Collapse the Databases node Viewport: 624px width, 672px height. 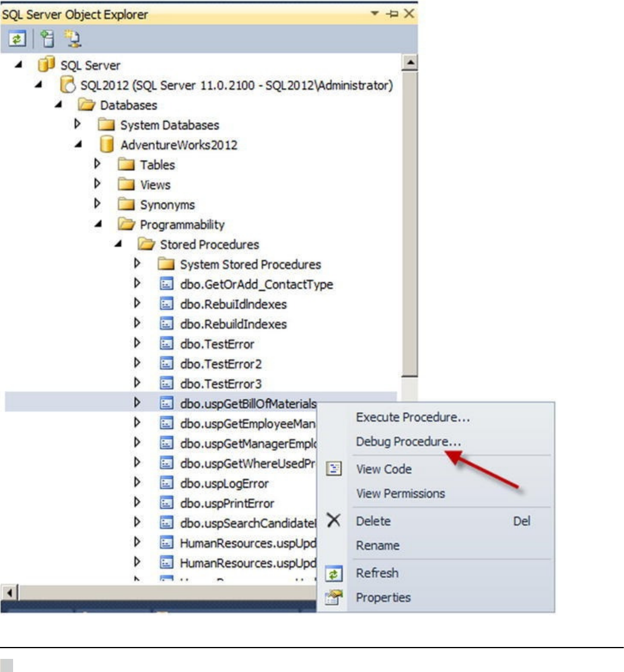point(58,104)
